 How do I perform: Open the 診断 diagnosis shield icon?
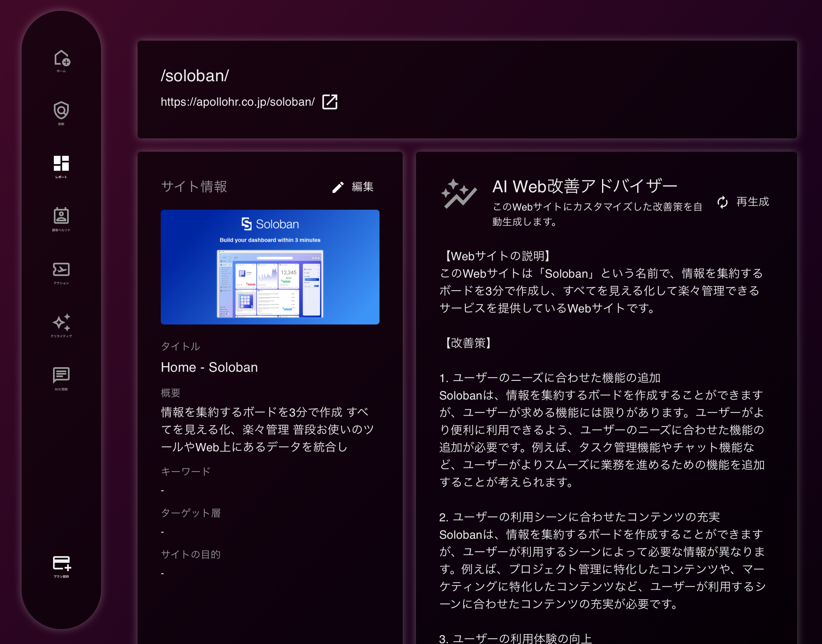point(61,111)
